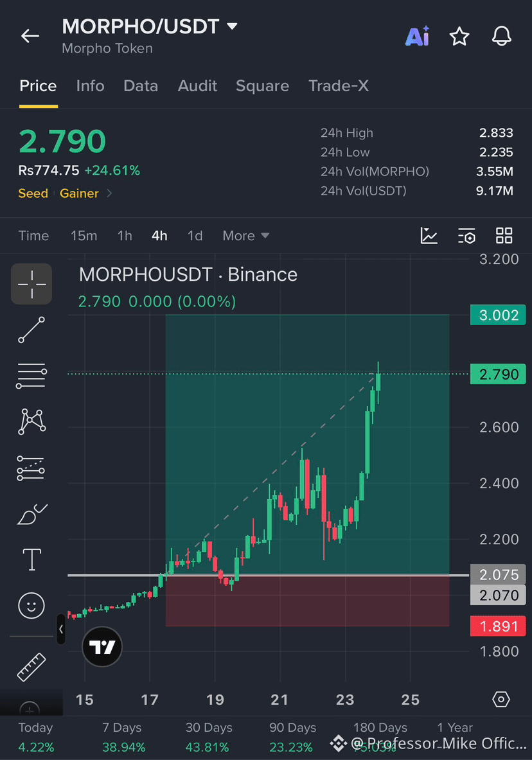Select the 1h interval
Image resolution: width=532 pixels, height=760 pixels.
coord(125,236)
